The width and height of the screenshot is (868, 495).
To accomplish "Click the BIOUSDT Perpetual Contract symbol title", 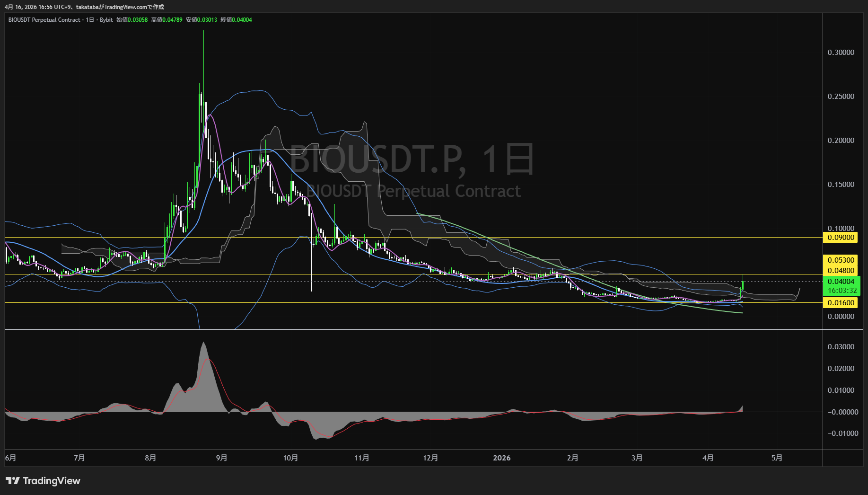I will (x=44, y=20).
